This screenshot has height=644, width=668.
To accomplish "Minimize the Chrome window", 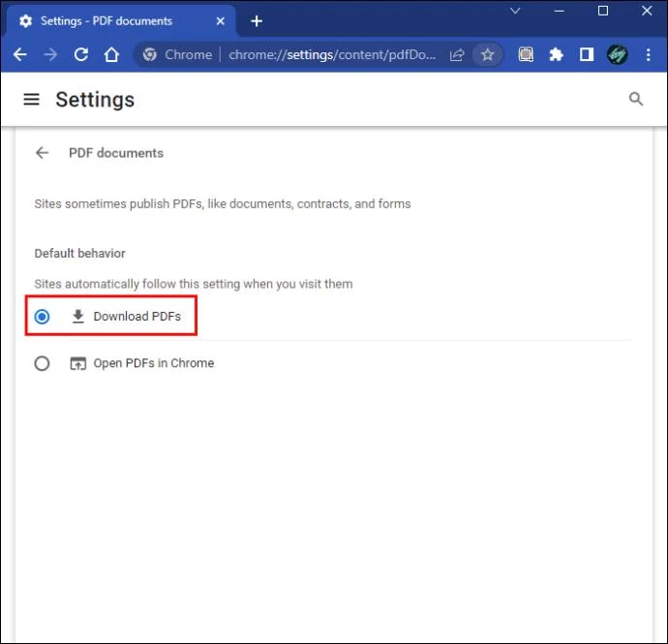I will (559, 11).
